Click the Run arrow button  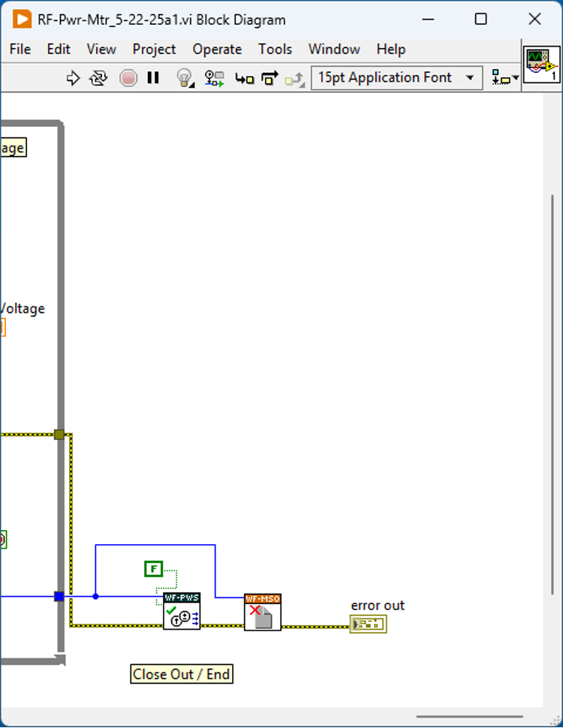pos(73,77)
